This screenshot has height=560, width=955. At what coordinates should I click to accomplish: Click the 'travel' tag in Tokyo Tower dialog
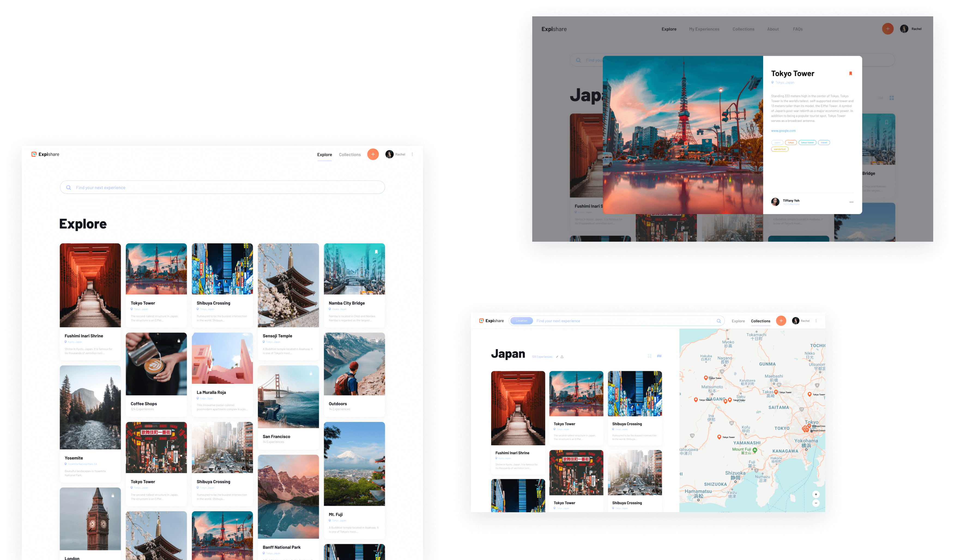click(x=824, y=142)
